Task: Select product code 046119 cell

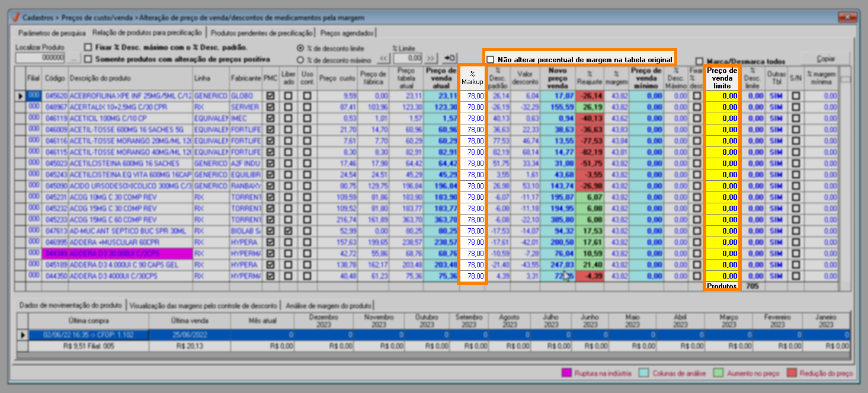Action: (x=55, y=118)
